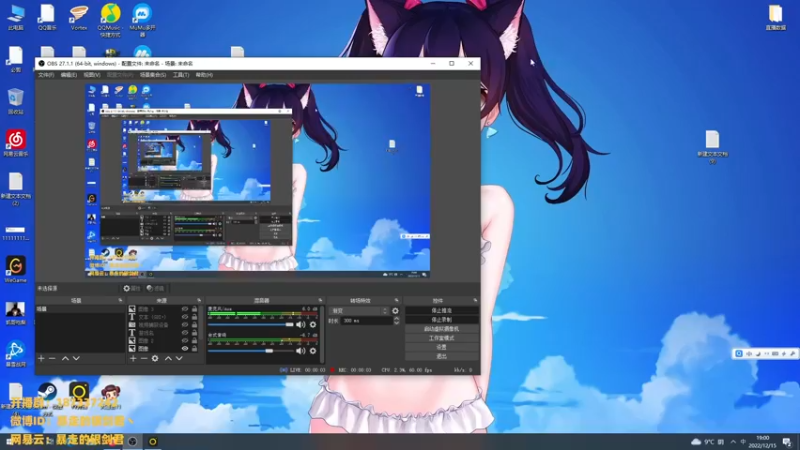Click the 停止推流 button
This screenshot has width=800, height=450.
(x=441, y=311)
